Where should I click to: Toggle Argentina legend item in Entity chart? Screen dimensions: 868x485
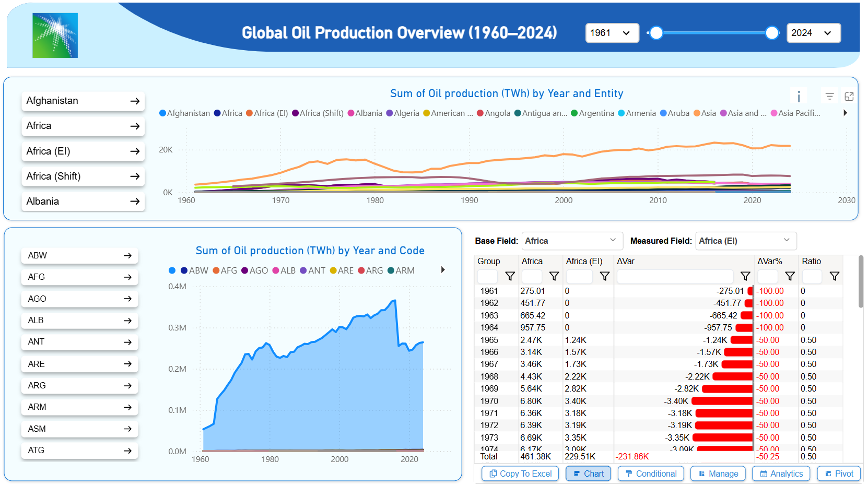pos(592,113)
